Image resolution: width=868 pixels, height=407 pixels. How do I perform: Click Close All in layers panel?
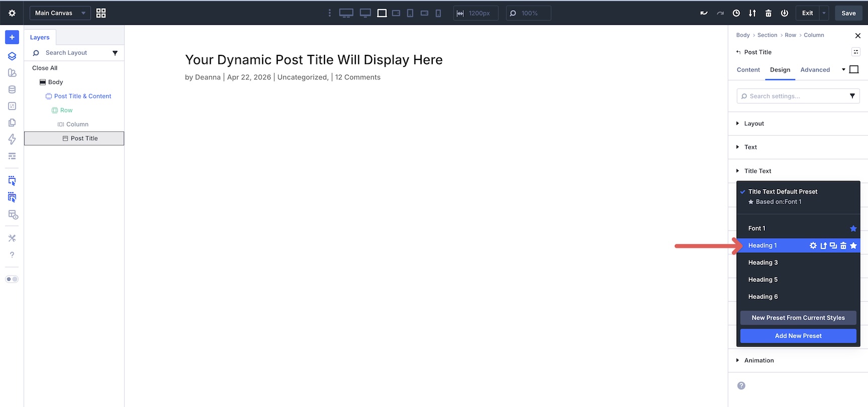click(45, 68)
